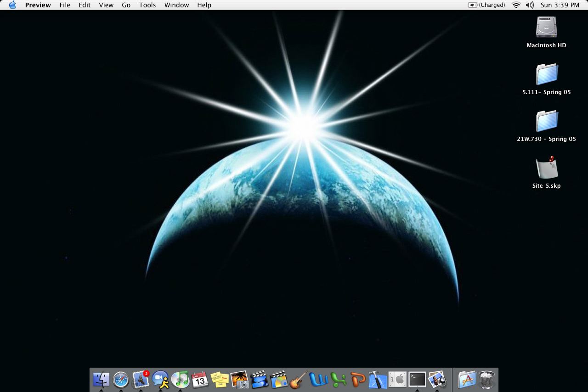
Task: Launch Terminal from the Dock
Action: [x=417, y=380]
